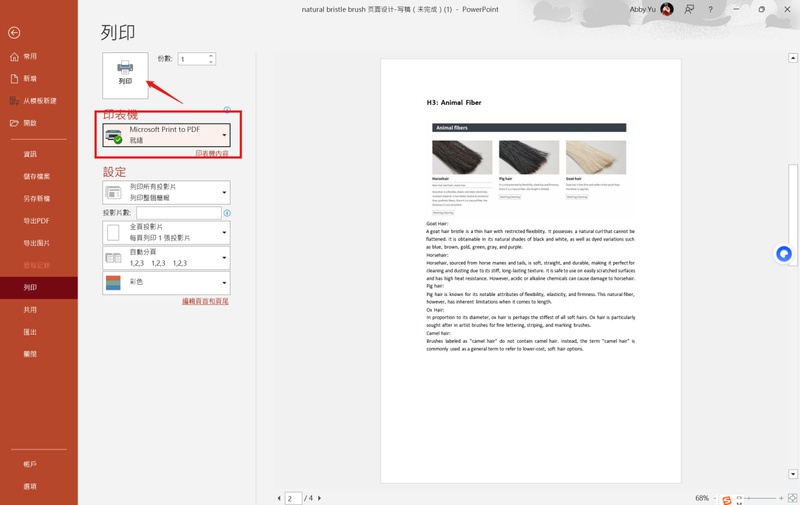Go to previous preview page arrow
800x505 pixels.
(x=279, y=498)
